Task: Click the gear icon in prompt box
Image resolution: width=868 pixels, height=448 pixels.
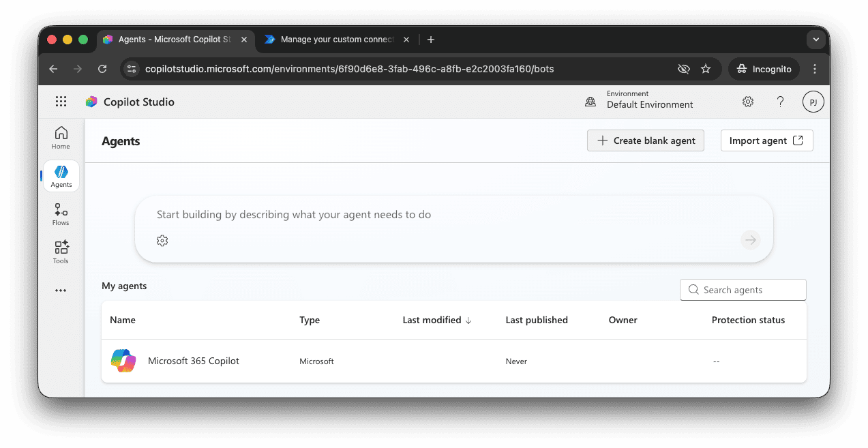Action: (x=162, y=240)
